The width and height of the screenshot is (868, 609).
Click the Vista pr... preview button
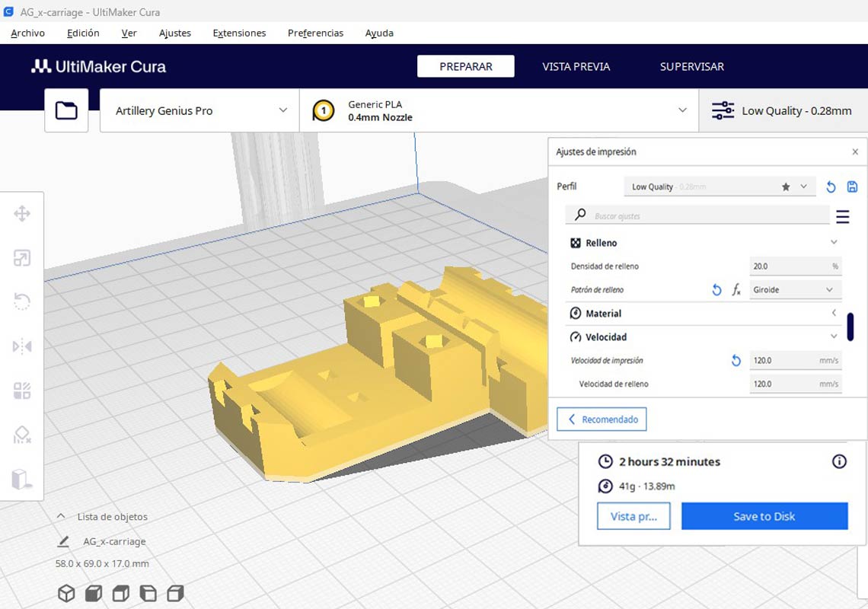coord(633,517)
